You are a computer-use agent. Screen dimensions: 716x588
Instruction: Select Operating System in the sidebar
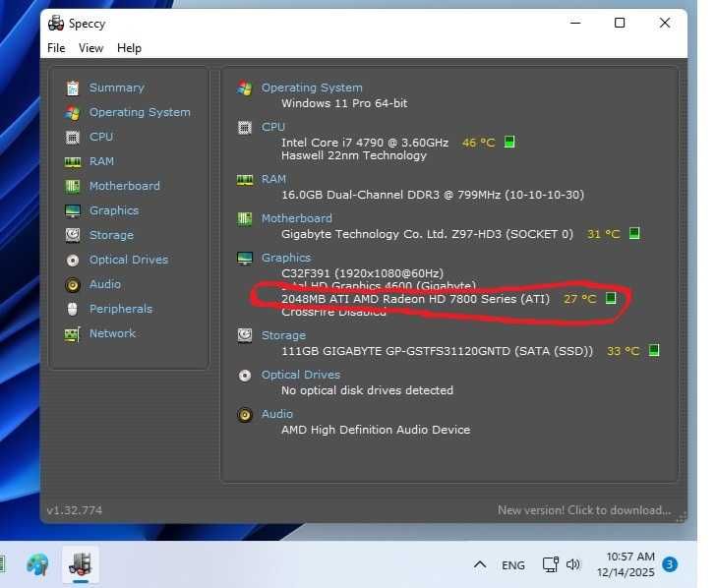coord(140,112)
